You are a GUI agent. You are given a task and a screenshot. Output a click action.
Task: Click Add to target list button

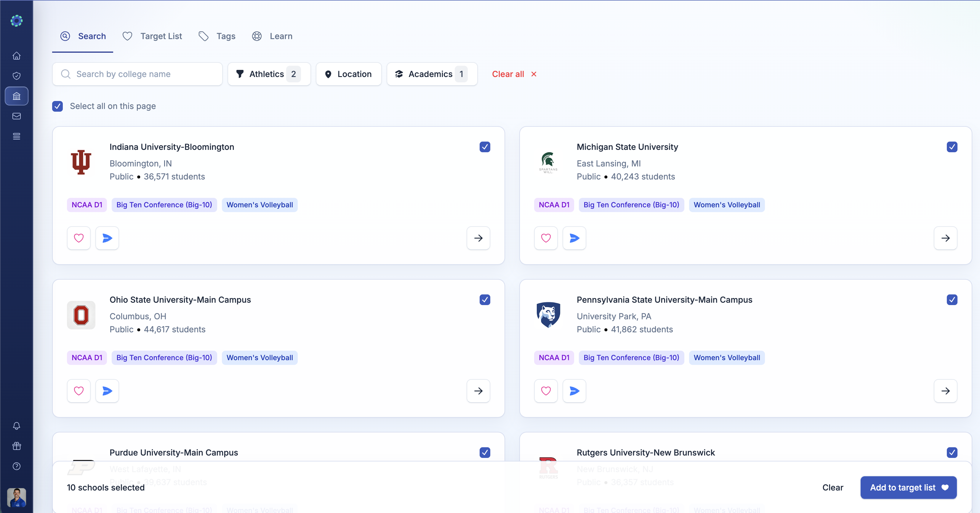[x=909, y=488]
